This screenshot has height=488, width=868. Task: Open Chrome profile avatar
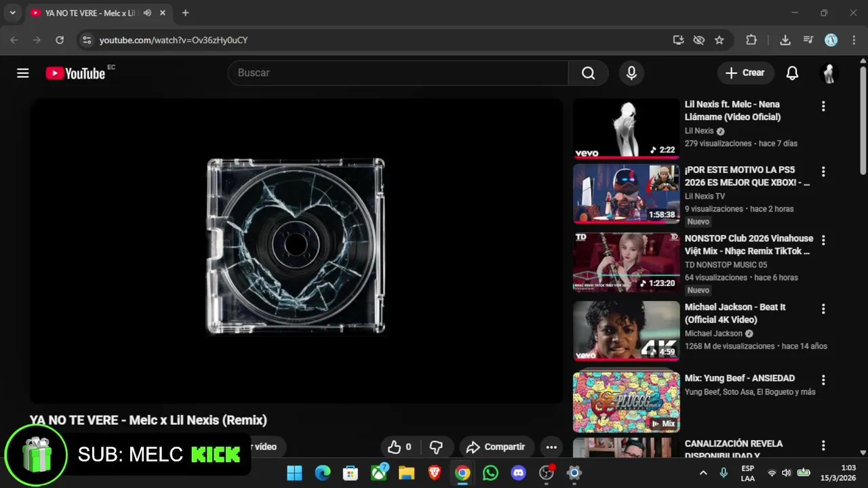831,40
